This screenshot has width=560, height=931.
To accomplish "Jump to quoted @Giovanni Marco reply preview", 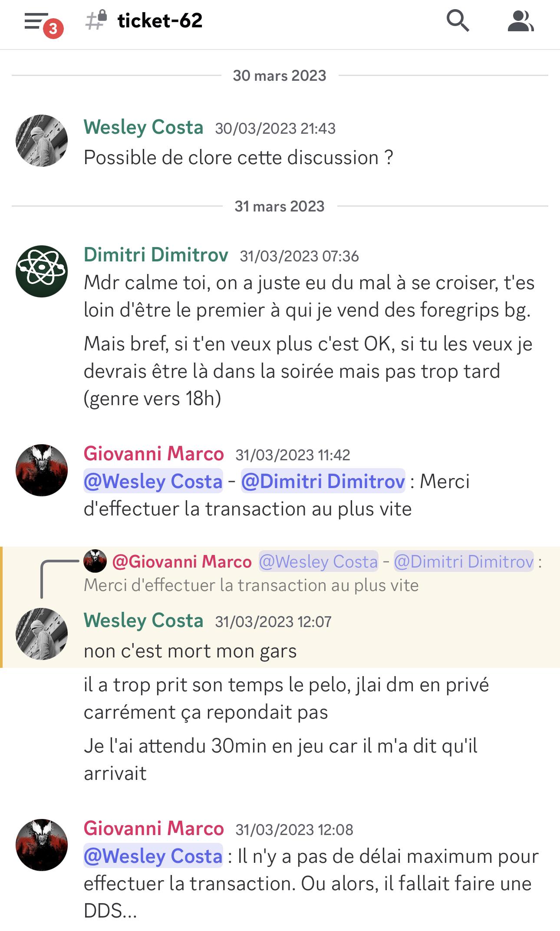I will (313, 573).
